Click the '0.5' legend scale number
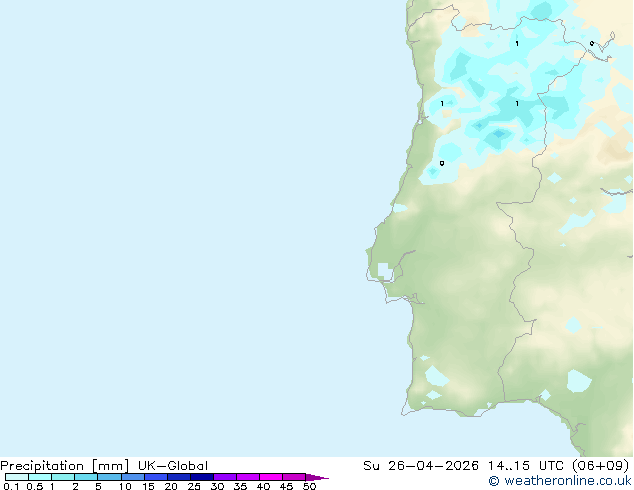634x490 pixels. (35, 486)
